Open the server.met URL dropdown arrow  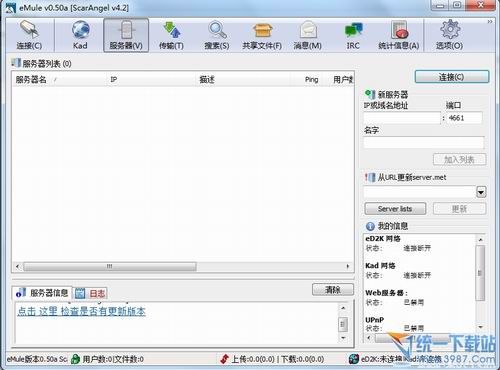click(x=481, y=192)
